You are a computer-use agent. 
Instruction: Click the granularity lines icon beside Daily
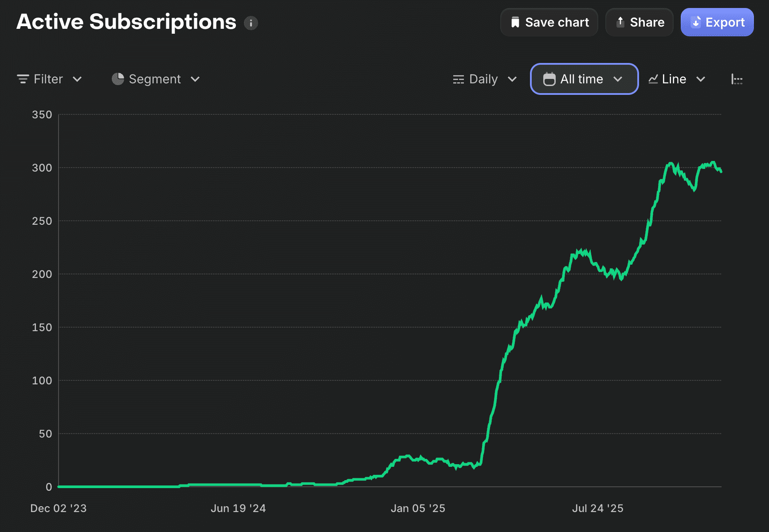point(459,79)
